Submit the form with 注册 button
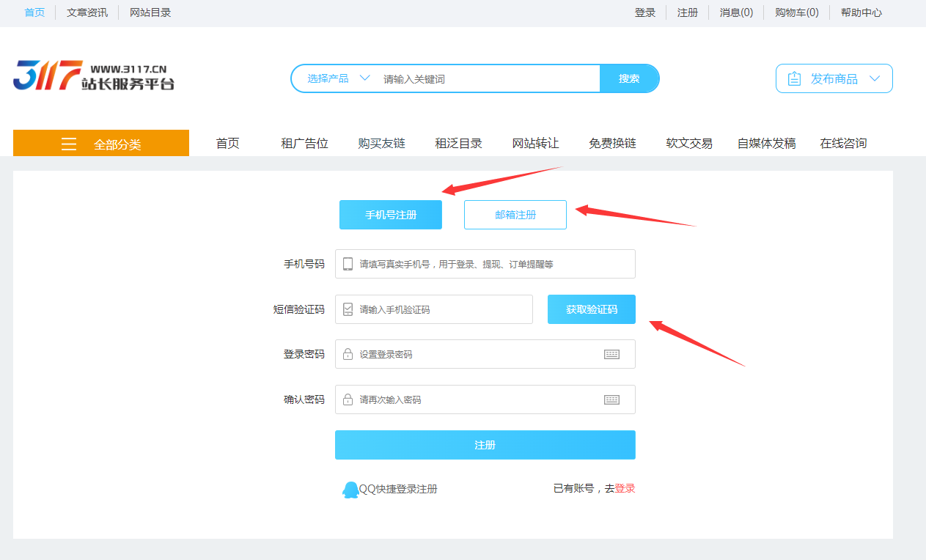Screen dimensions: 926x560 [485, 445]
